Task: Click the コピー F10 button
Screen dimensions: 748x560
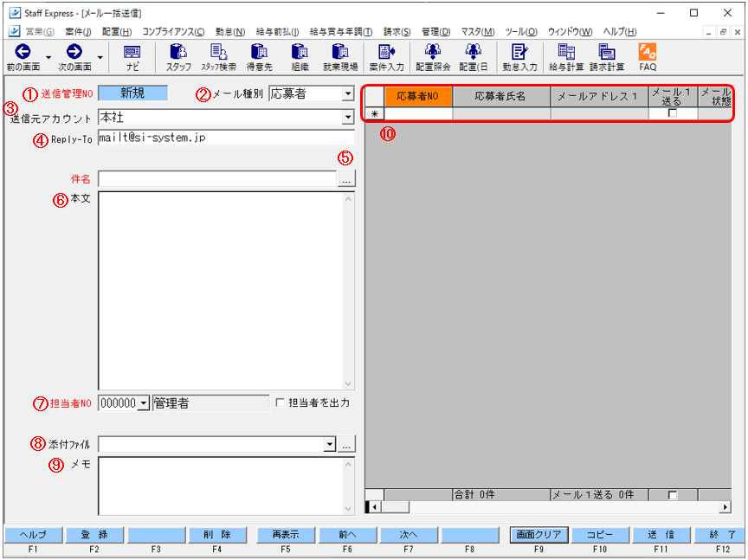Action: (x=600, y=535)
